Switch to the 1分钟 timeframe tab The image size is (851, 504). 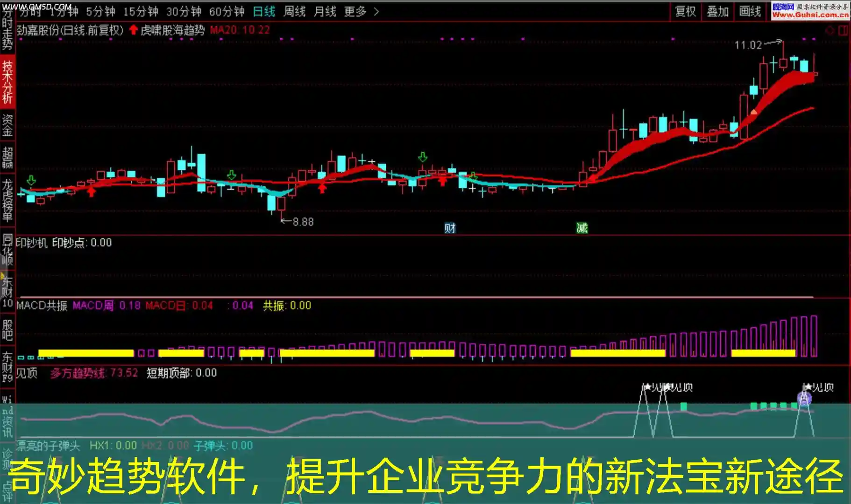(64, 12)
